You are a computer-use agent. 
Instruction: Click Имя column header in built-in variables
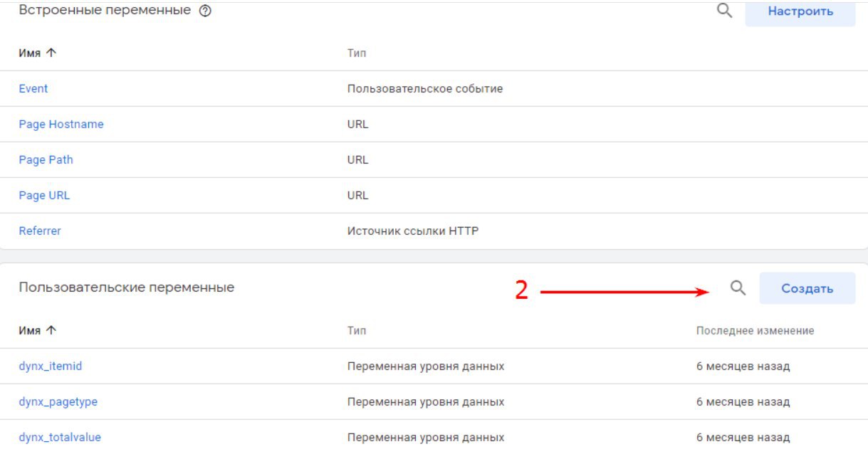[29, 53]
